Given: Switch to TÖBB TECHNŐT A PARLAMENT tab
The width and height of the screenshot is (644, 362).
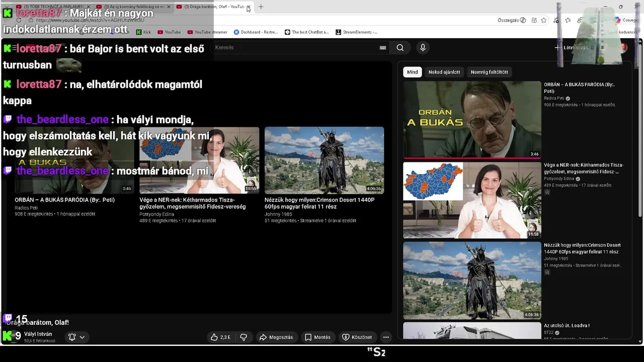Looking at the screenshot, I should pos(52,7).
